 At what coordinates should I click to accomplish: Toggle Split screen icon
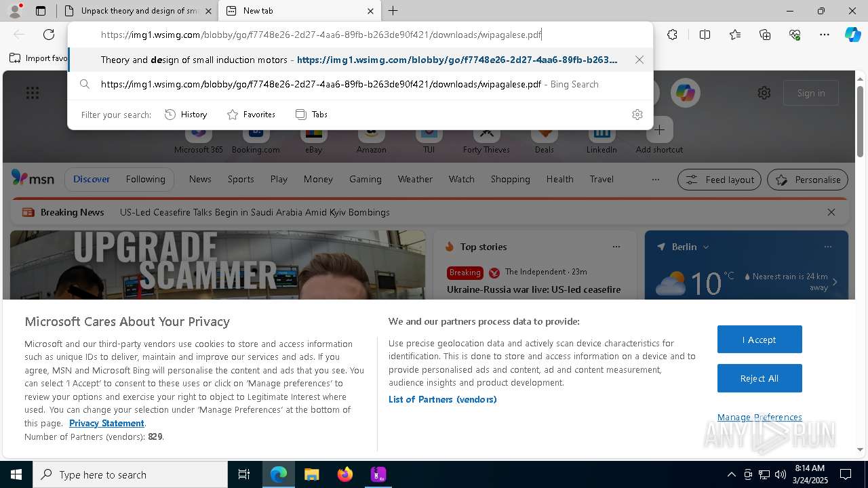pos(705,35)
